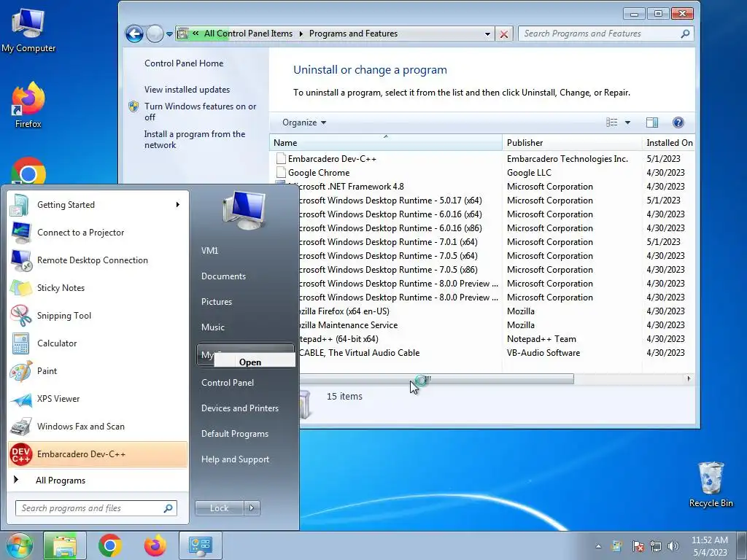Viewport: 747px width, 560px height.
Task: Open Default Programs from Start menu
Action: pos(234,434)
